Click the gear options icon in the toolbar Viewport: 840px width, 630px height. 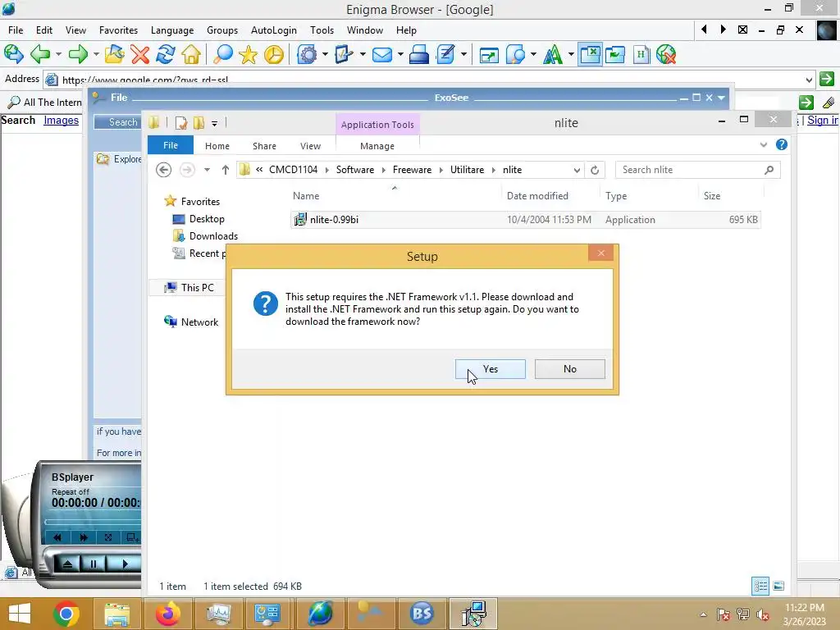tap(307, 54)
